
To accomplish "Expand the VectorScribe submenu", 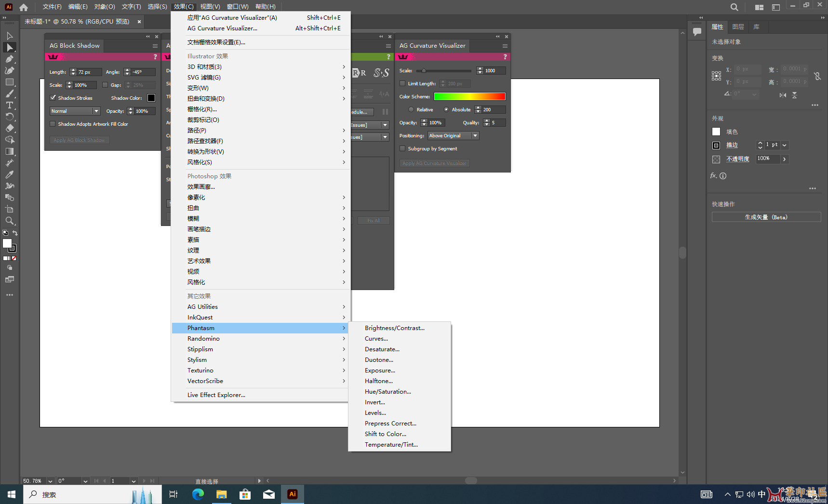I will click(260, 381).
